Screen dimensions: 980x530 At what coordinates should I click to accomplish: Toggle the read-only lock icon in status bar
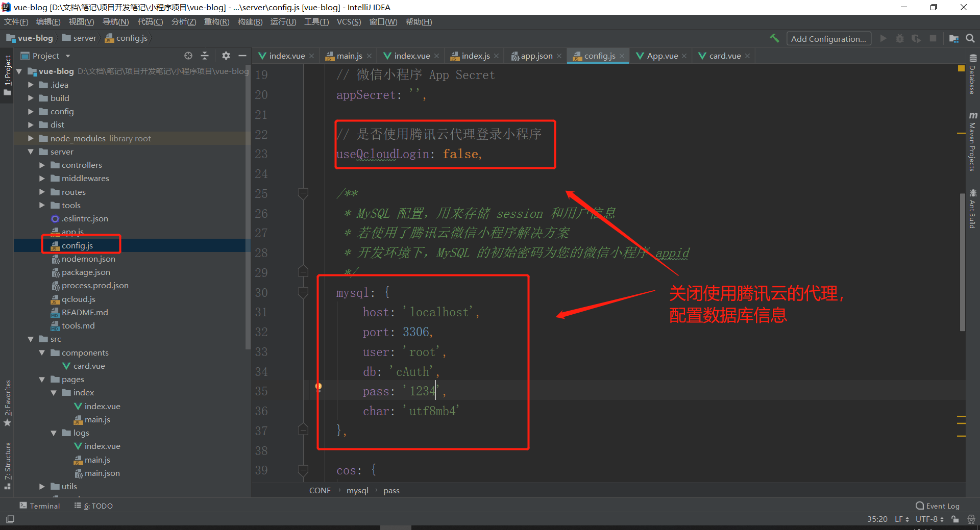pos(955,519)
